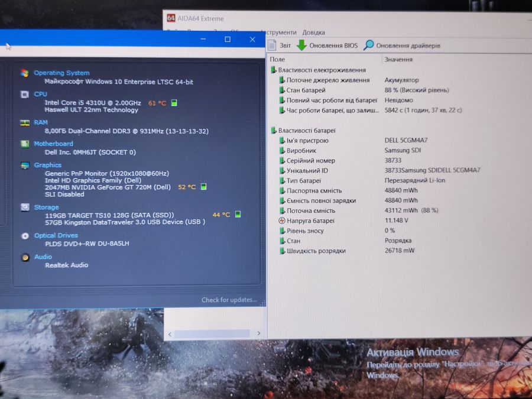
Task: Click the AIDA64 left pane horizontal scrollbar thumb
Action: pos(212,334)
